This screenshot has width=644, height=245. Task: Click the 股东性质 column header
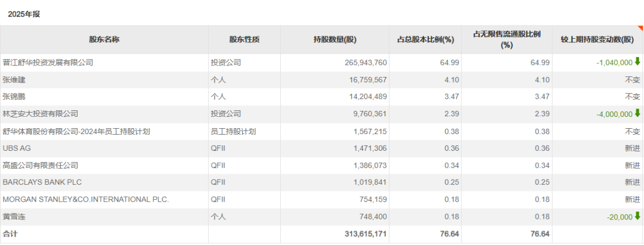point(244,40)
